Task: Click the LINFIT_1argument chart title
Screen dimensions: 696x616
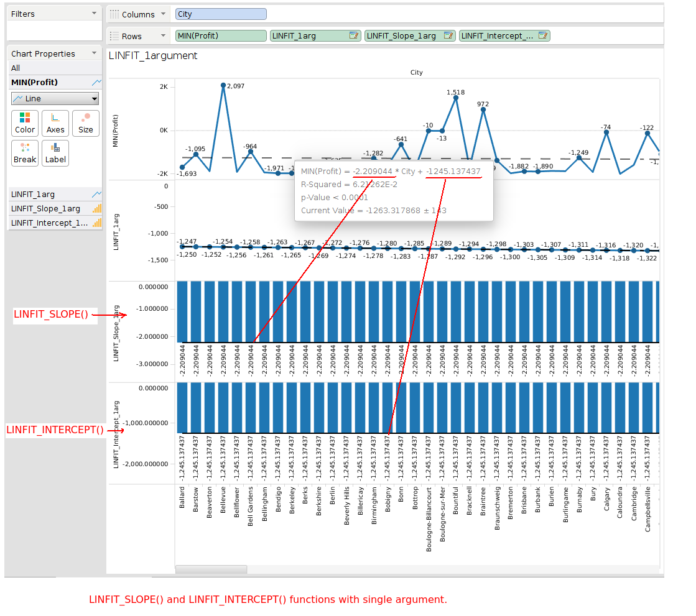Action: coord(153,55)
